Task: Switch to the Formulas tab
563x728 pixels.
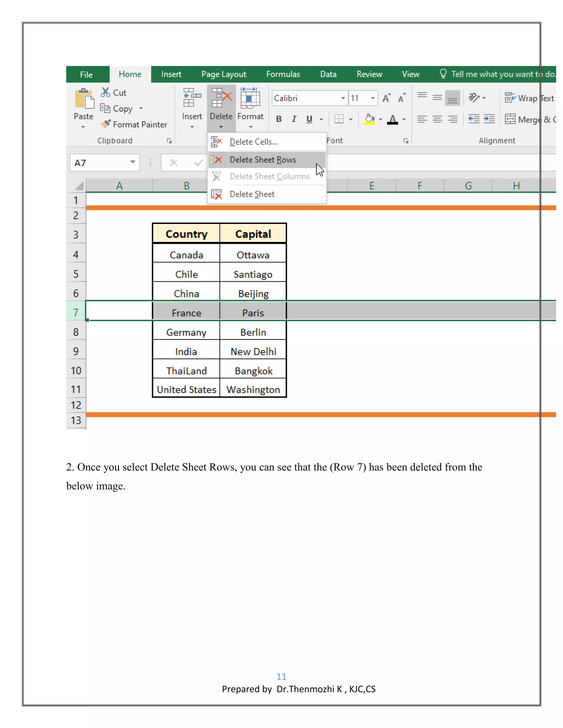Action: tap(283, 74)
